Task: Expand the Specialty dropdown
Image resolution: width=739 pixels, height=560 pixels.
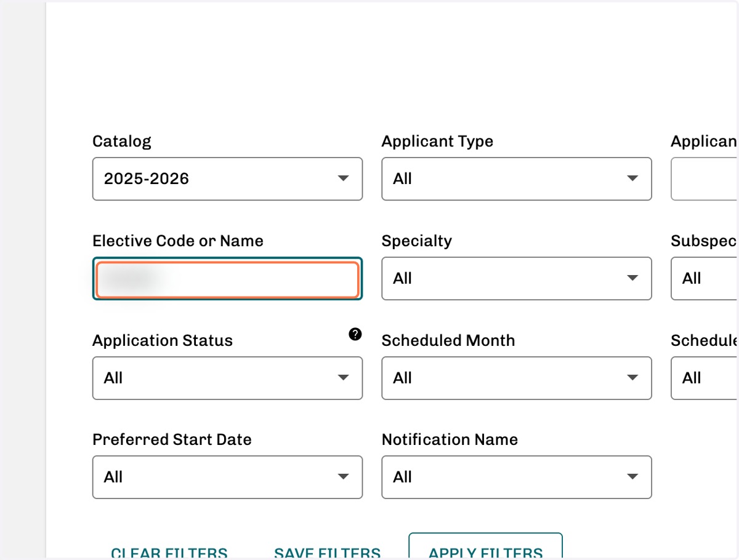Action: 517,279
